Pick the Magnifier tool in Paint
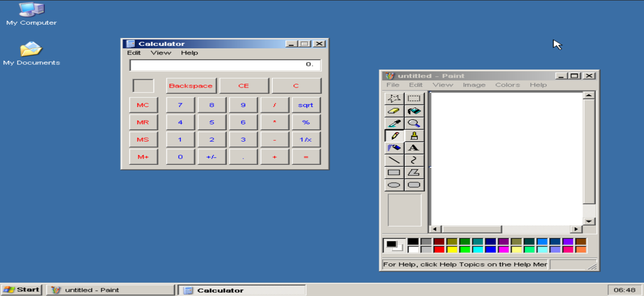 (414, 123)
